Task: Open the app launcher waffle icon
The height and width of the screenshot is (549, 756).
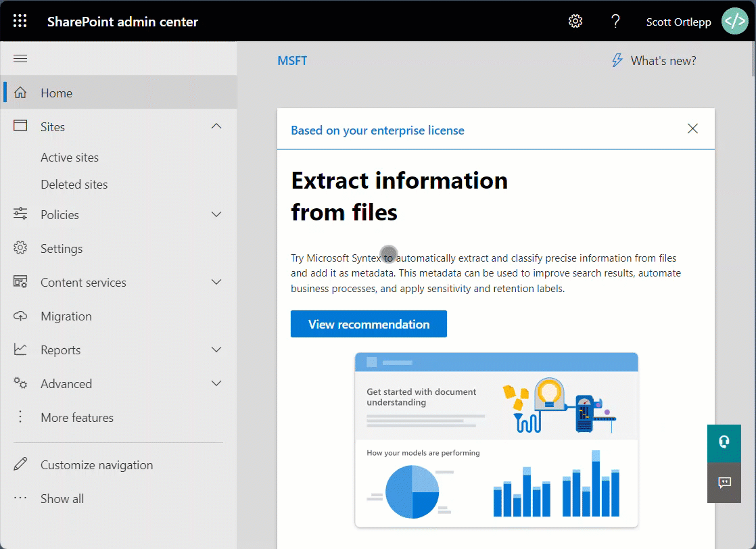Action: click(20, 21)
